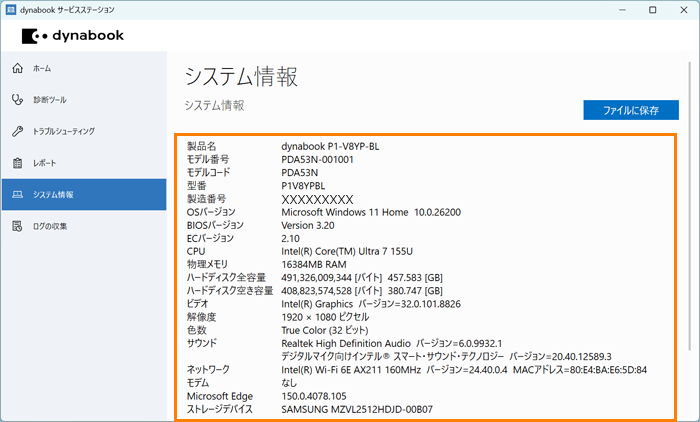The width and height of the screenshot is (700, 422).
Task: Go to レポート menu entry
Action: pos(84,163)
